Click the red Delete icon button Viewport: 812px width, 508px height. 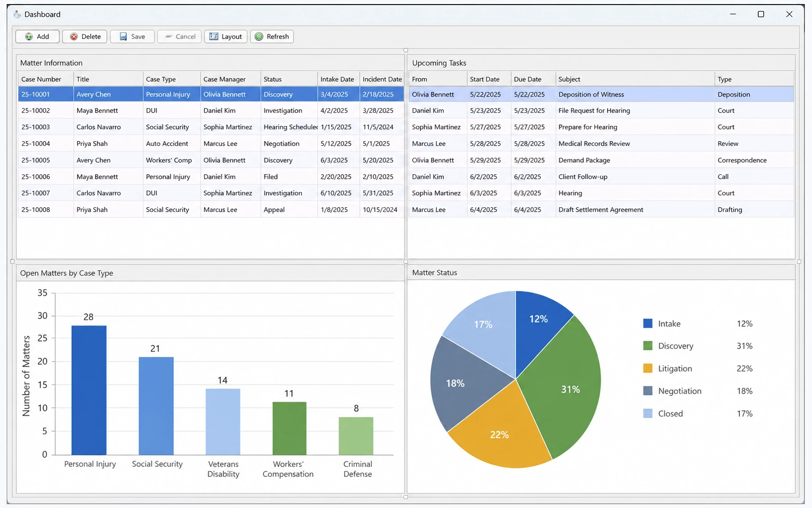[85, 37]
